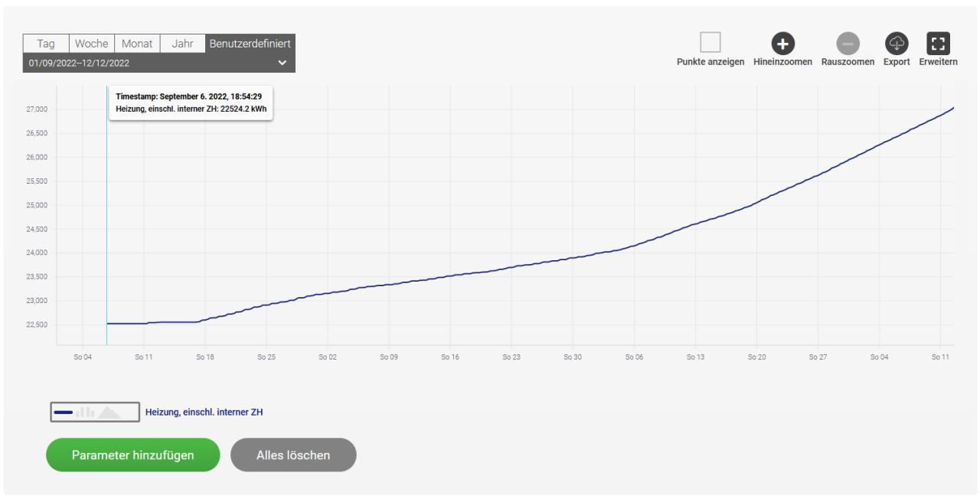The height and width of the screenshot is (499, 980).
Task: Switch to the Woche tab
Action: click(93, 44)
